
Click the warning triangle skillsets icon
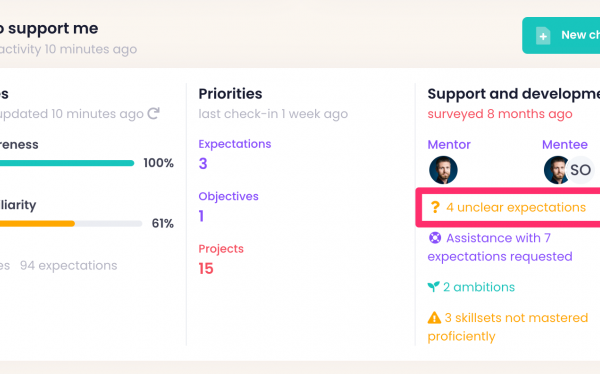434,317
